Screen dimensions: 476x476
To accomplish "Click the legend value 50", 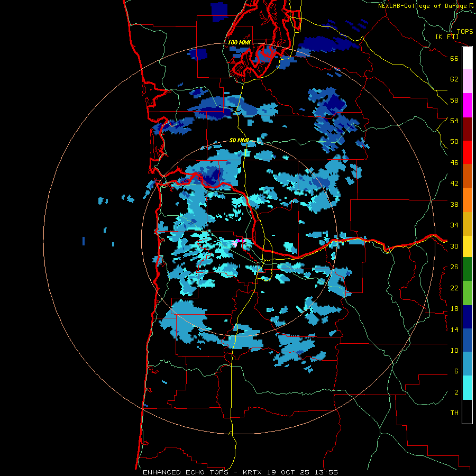I will coord(454,142).
